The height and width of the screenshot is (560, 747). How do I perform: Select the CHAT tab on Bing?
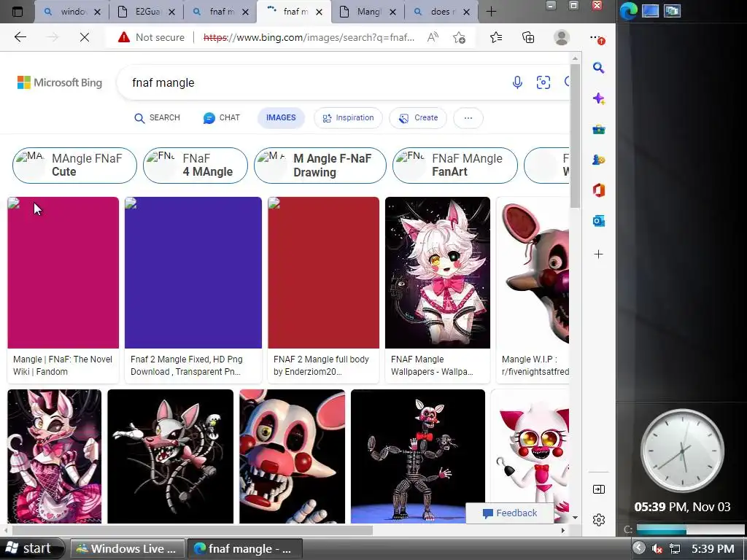click(222, 117)
